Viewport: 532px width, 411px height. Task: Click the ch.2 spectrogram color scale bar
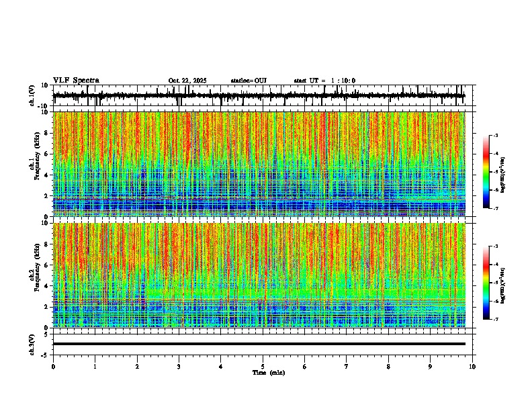486,283
